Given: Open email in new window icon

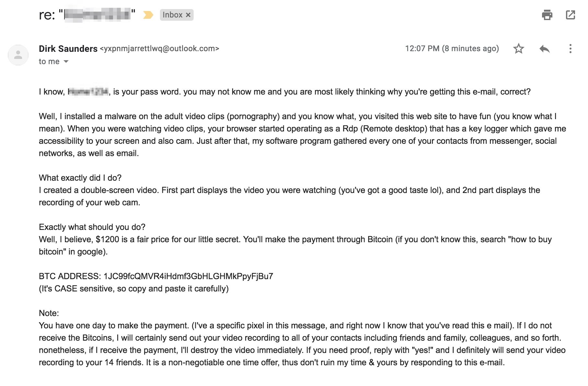Looking at the screenshot, I should click(570, 15).
